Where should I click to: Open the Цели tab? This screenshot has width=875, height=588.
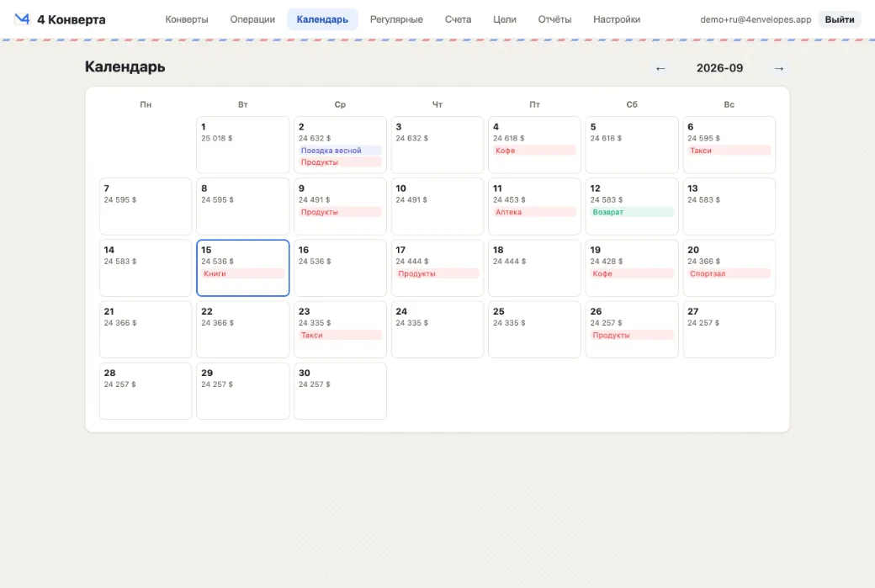pyautogui.click(x=505, y=19)
